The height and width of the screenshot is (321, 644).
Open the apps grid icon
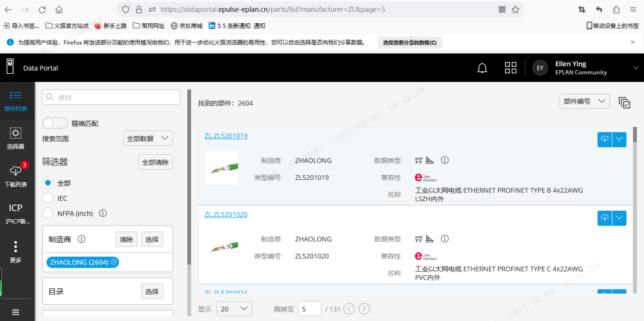510,68
